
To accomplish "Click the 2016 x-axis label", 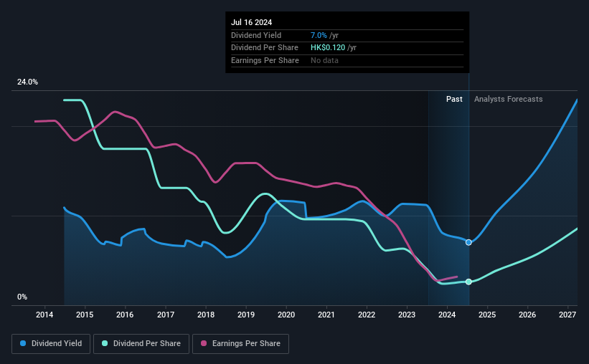I will [x=125, y=315].
